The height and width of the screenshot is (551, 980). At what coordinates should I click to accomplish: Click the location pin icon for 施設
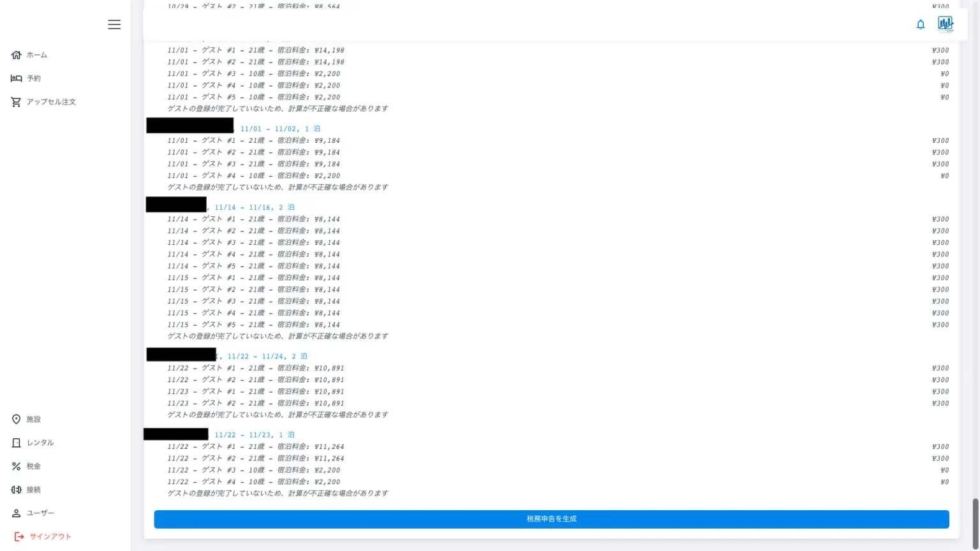click(x=17, y=419)
